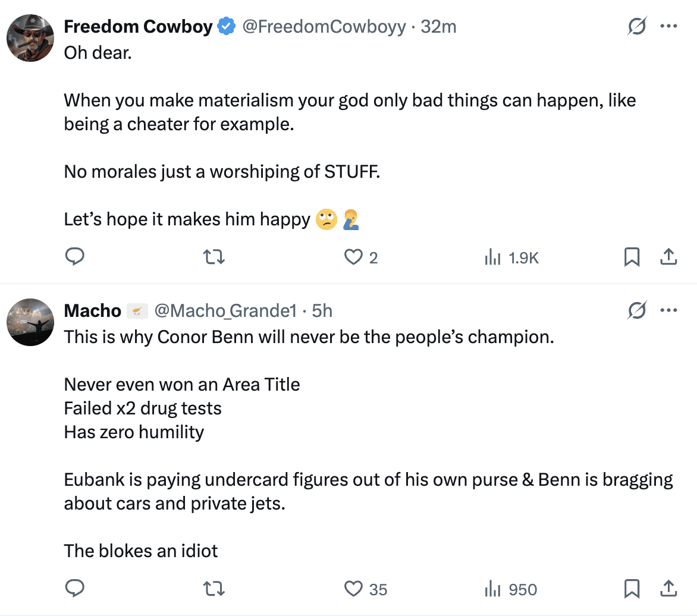Click the 32m timestamp on Freedom Cowboy's tweet
The image size is (697, 616).
439,26
